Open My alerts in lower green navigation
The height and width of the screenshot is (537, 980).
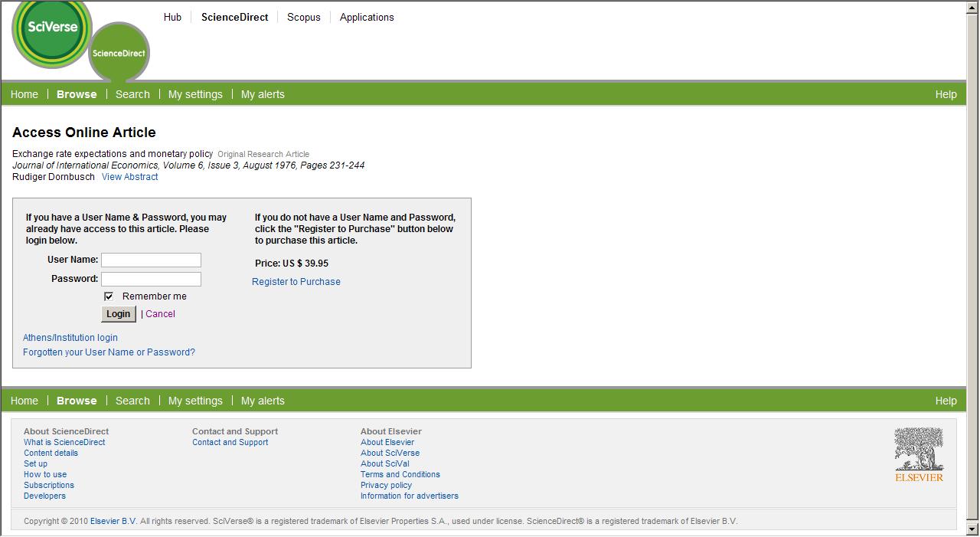(x=263, y=401)
